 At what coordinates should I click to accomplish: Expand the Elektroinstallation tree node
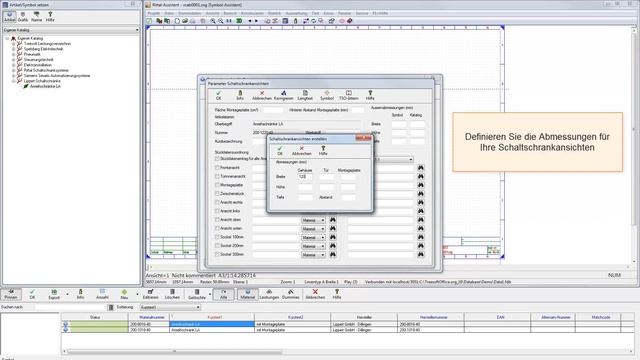pyautogui.click(x=13, y=65)
